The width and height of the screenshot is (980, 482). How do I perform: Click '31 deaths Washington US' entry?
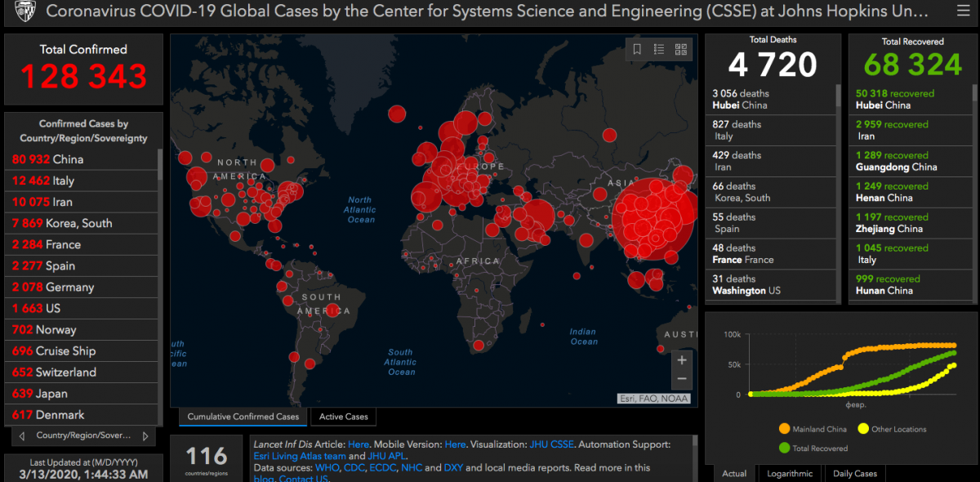769,285
